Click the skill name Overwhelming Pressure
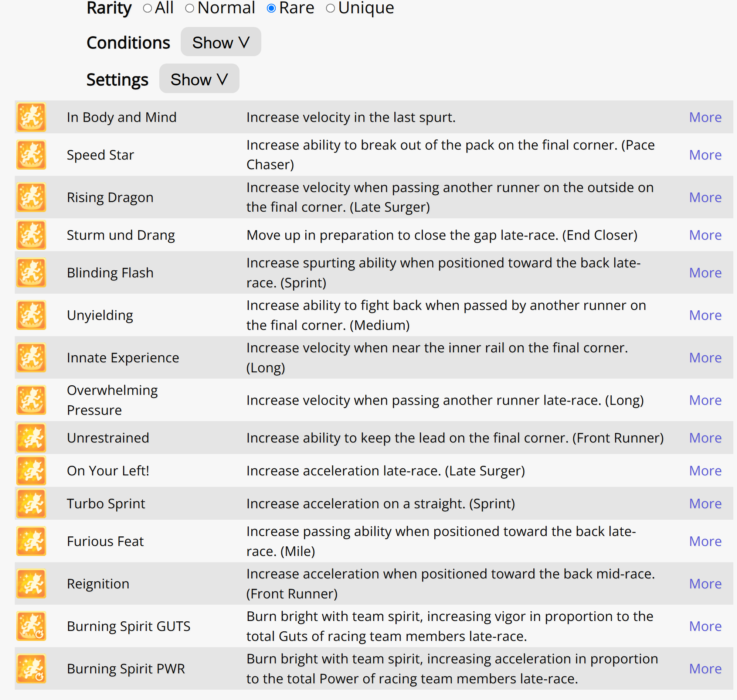Viewport: 737px width, 700px height. [112, 400]
